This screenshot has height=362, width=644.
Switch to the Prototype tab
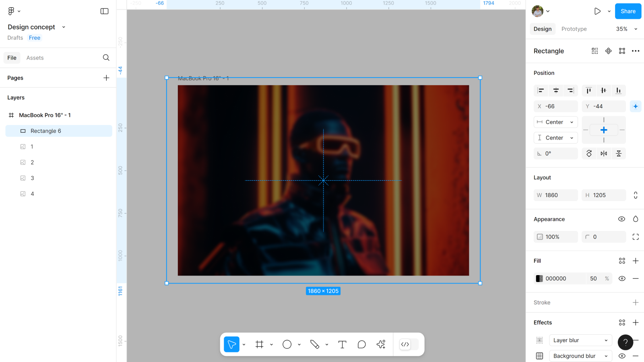(x=574, y=29)
